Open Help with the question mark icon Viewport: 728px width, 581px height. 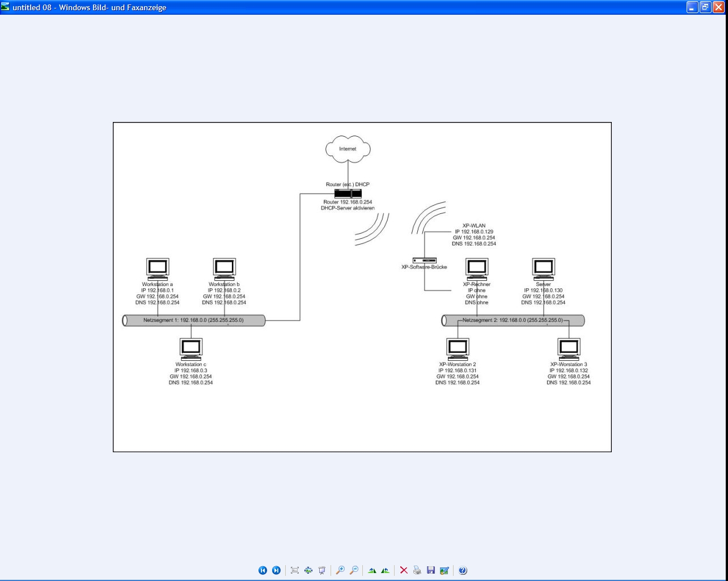coord(463,570)
